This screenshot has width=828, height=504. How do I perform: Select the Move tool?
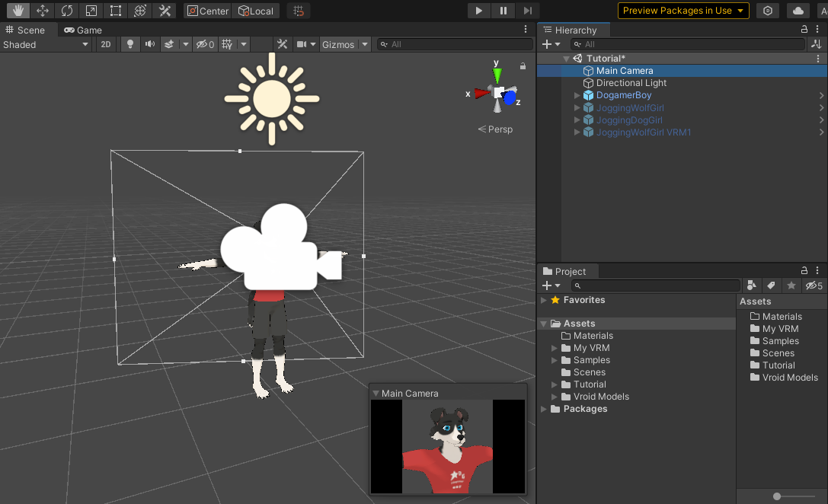pos(42,11)
